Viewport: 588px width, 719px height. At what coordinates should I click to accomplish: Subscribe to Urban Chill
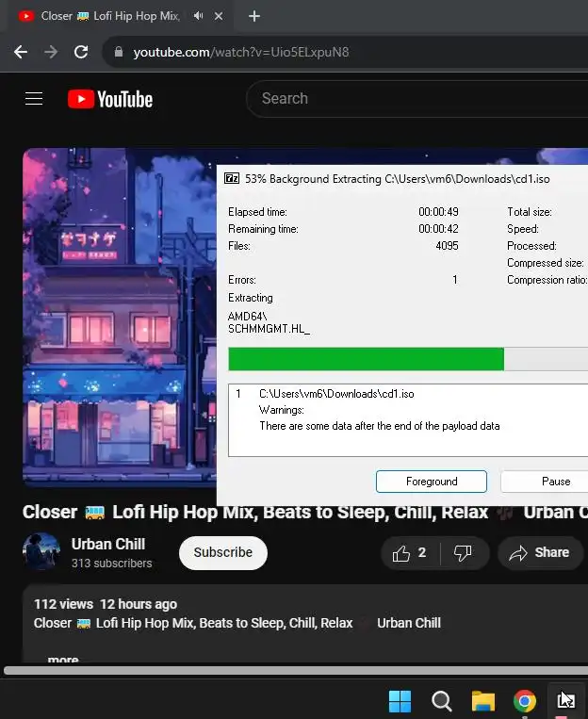pos(223,552)
